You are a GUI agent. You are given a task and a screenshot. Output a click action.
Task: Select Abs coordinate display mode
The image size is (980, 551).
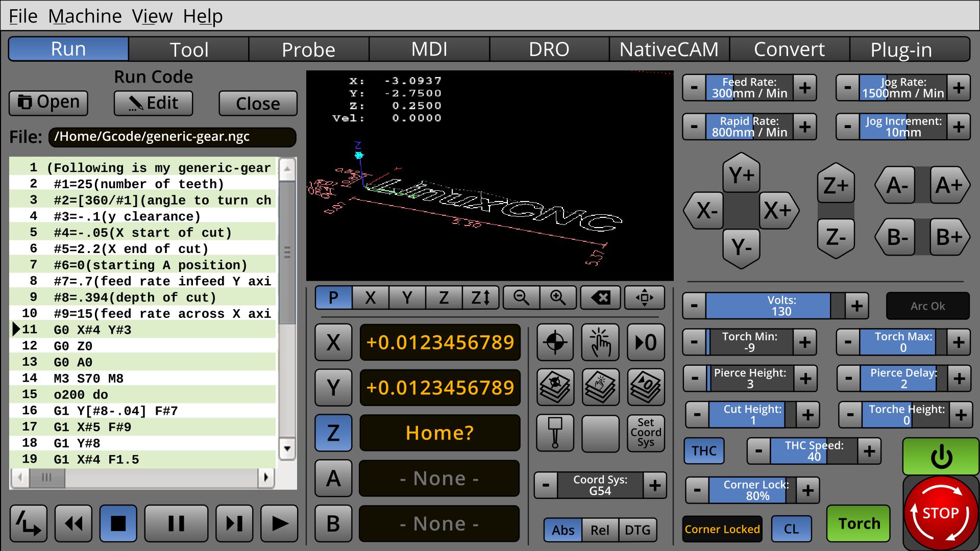pos(563,530)
